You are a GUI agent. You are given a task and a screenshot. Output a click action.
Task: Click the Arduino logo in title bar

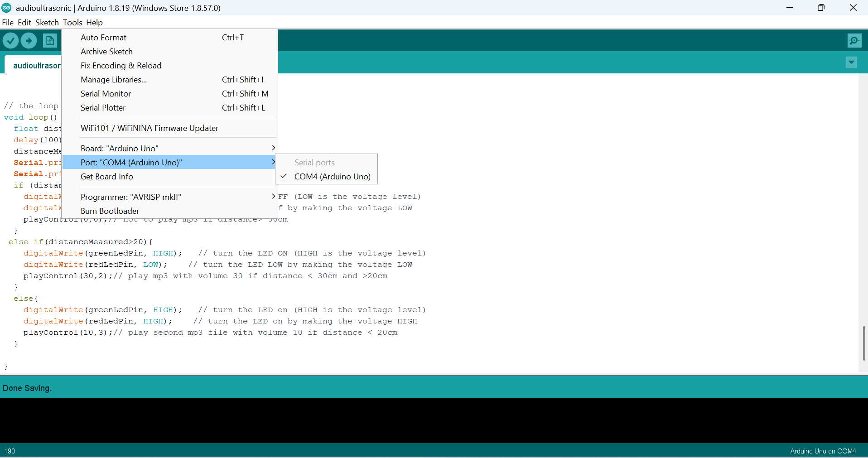tap(6, 8)
